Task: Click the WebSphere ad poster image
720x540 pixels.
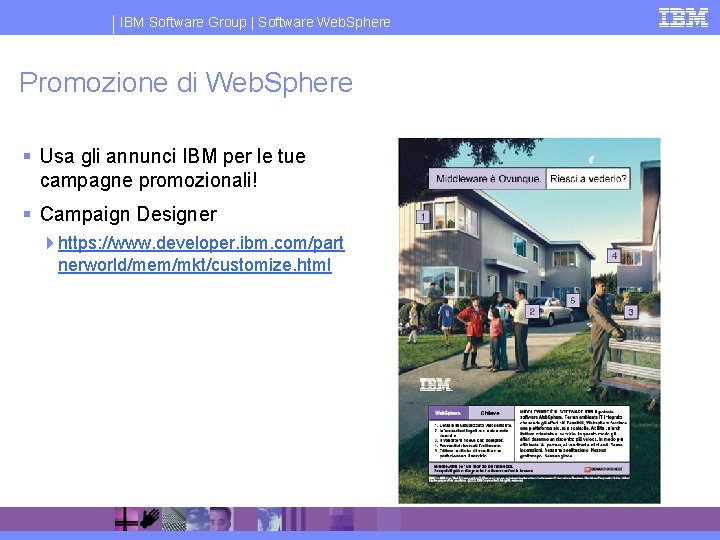Action: tap(529, 321)
